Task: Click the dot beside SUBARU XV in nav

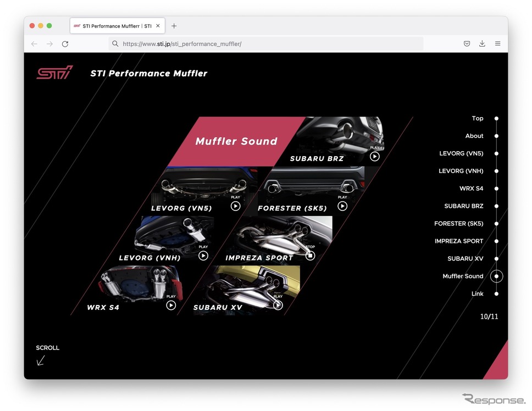Action: tap(496, 258)
